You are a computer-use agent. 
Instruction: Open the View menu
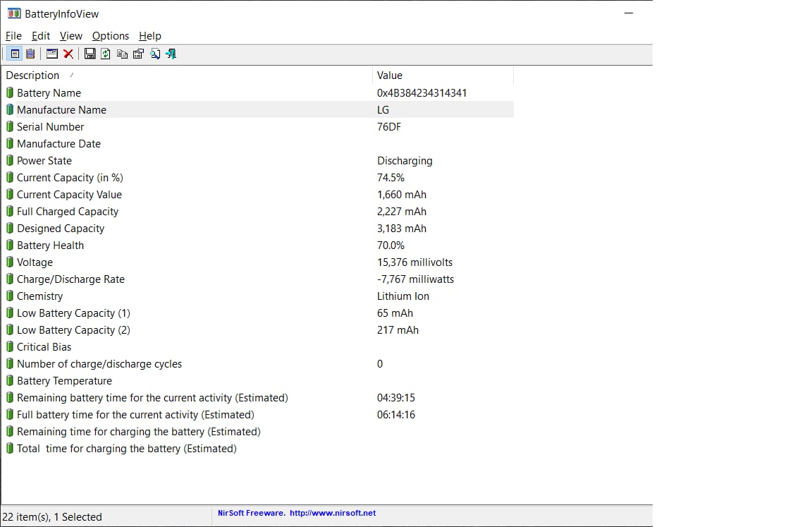tap(71, 36)
